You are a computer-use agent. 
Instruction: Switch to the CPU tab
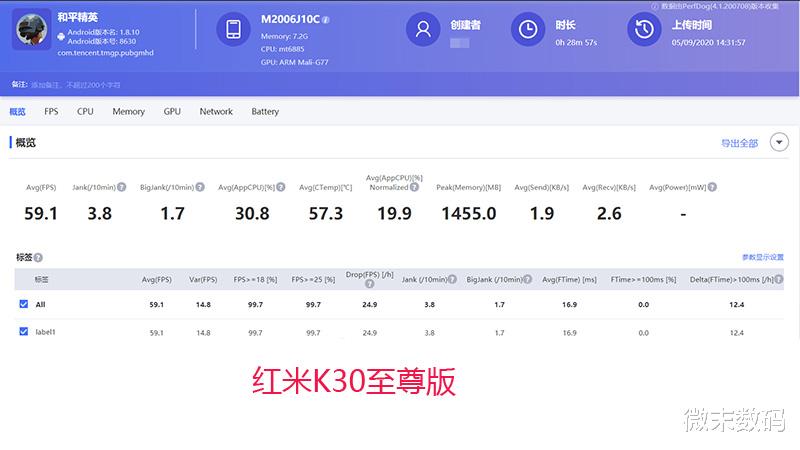85,111
